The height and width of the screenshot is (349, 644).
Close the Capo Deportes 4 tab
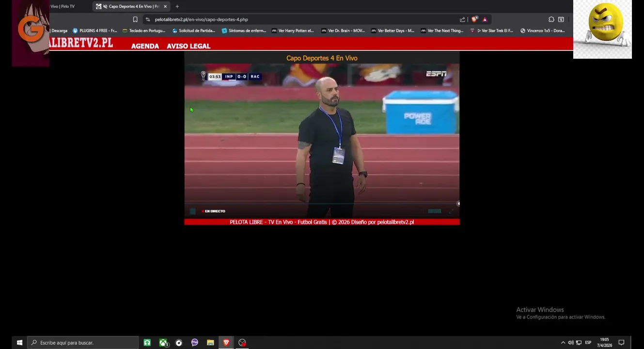[165, 6]
